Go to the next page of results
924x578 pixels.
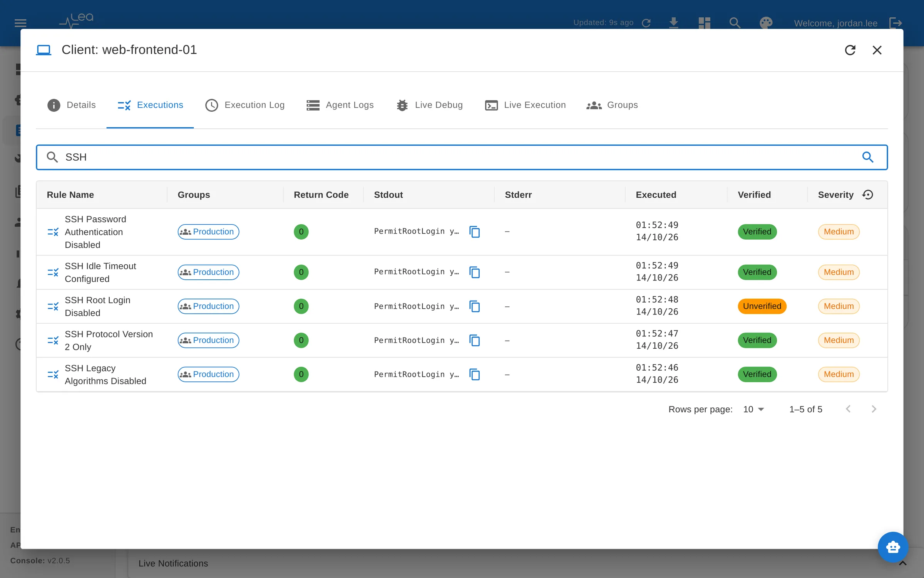click(874, 409)
